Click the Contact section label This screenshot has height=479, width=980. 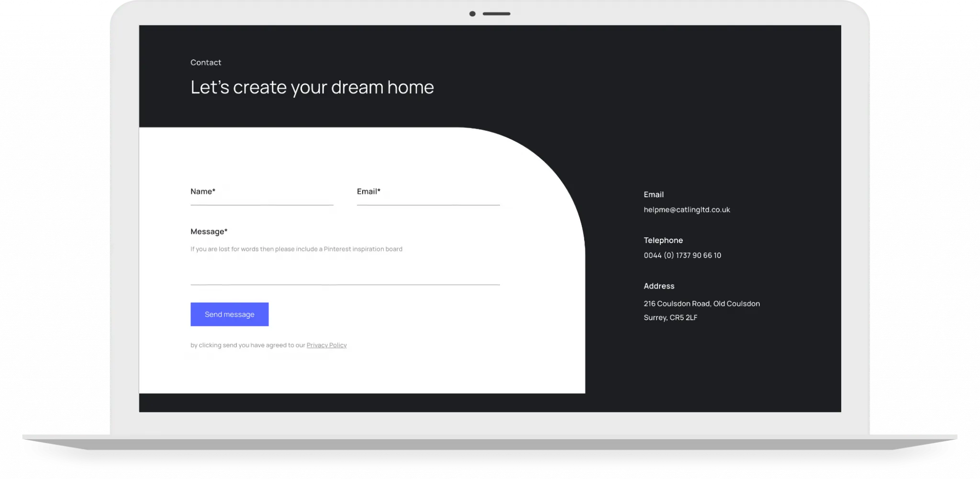pos(206,62)
